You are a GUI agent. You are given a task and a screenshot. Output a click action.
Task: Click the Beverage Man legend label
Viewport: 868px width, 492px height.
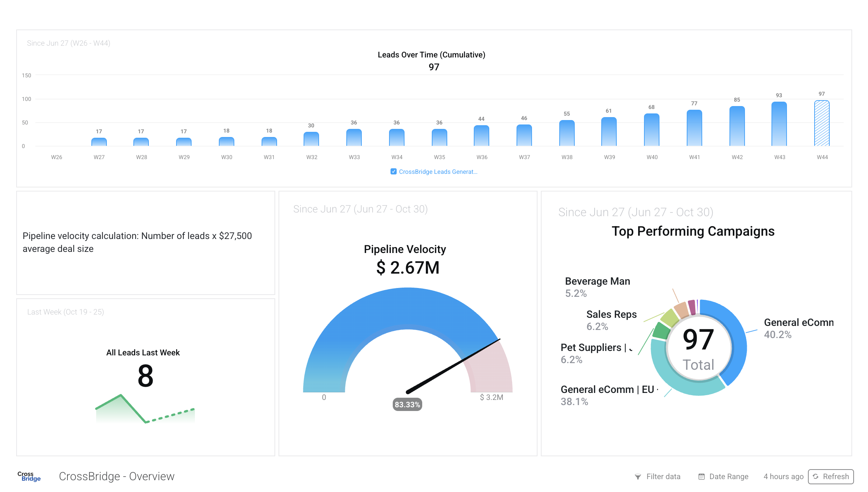tap(597, 281)
